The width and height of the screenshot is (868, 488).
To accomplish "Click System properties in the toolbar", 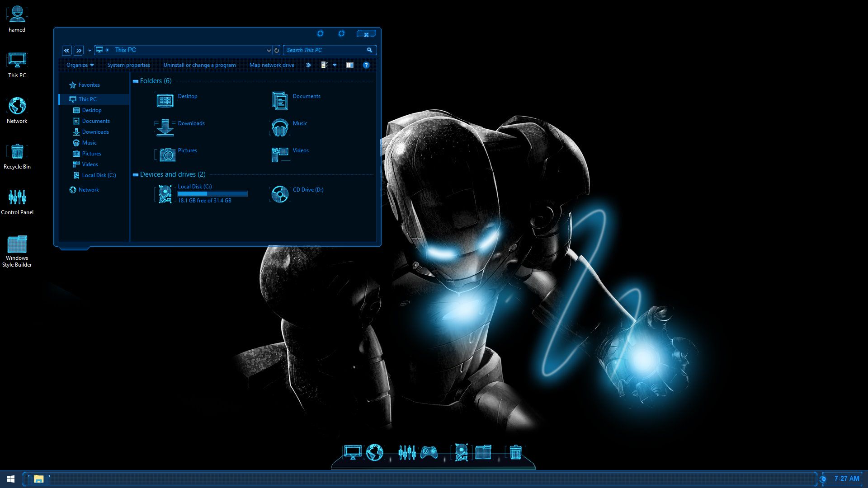I will (128, 65).
